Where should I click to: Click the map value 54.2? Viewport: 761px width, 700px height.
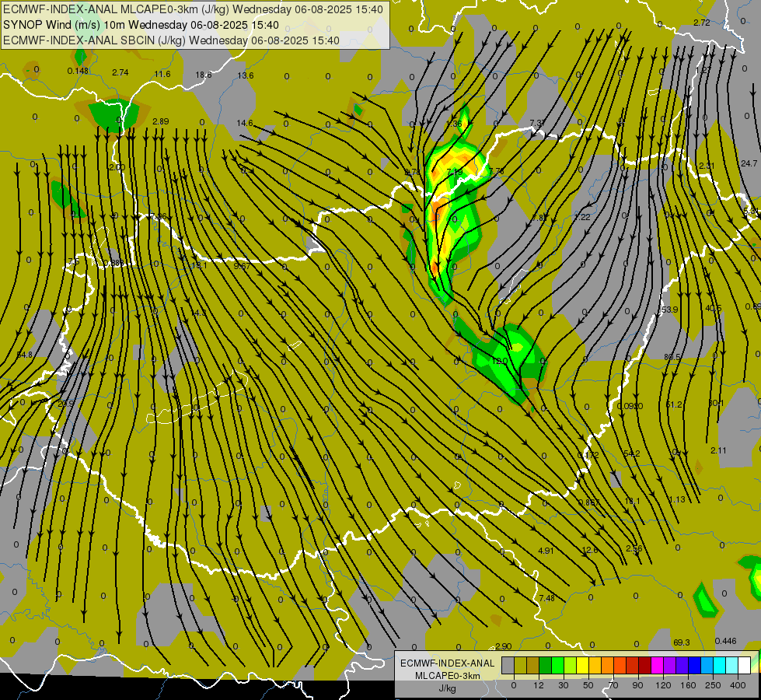click(x=632, y=453)
